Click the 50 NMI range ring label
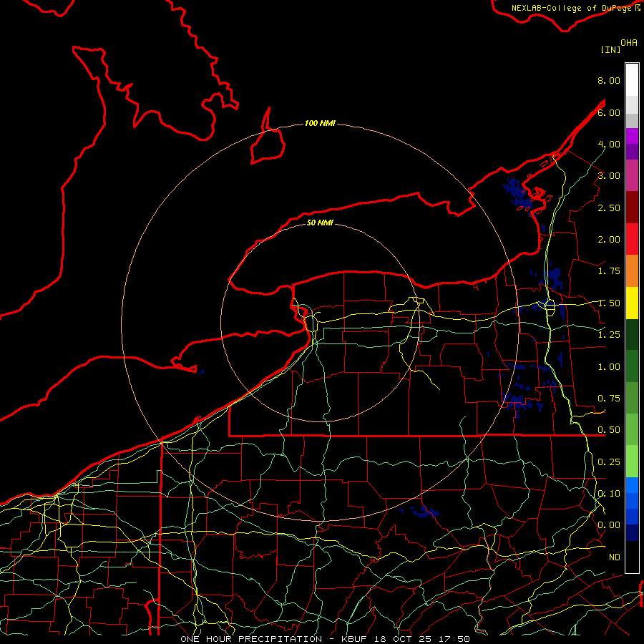The height and width of the screenshot is (644, 644). (x=320, y=223)
